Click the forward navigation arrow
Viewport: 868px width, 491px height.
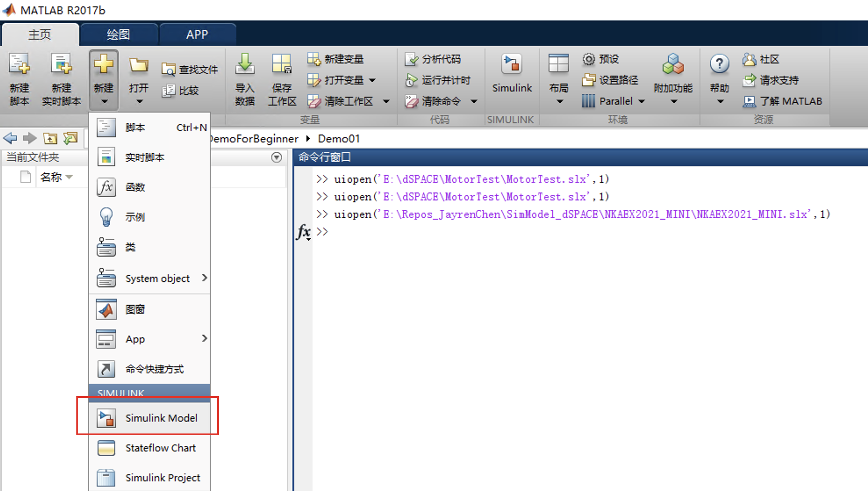pos(29,138)
